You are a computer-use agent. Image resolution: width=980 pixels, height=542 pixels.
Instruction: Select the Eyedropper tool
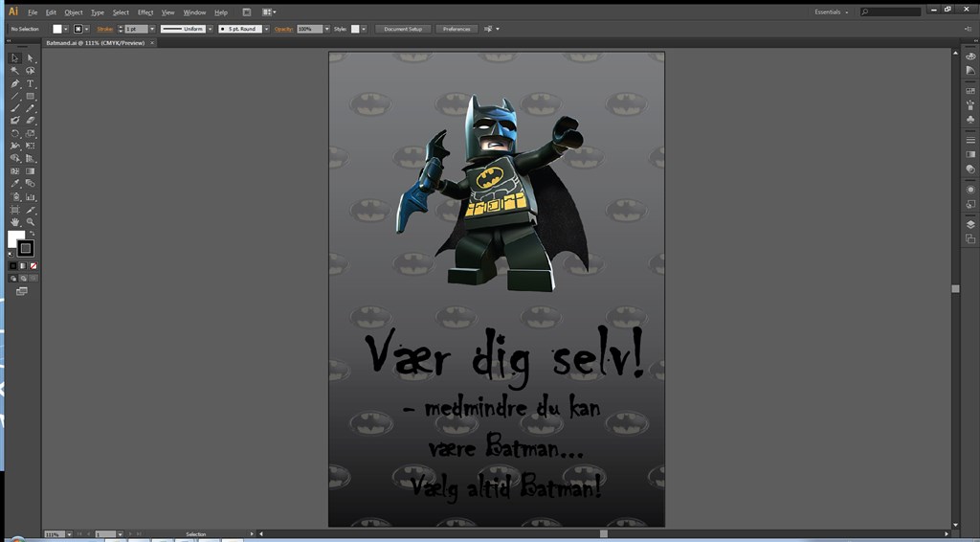click(15, 184)
